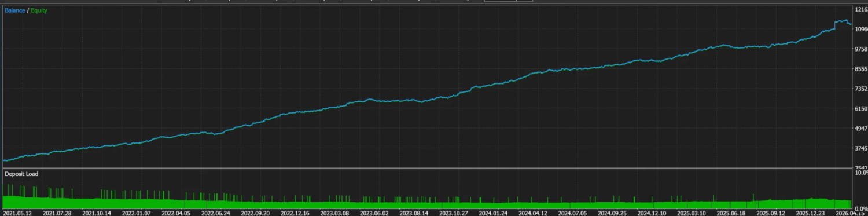Click the 2024.01.24 date label
The image size is (868, 216).
pos(493,213)
